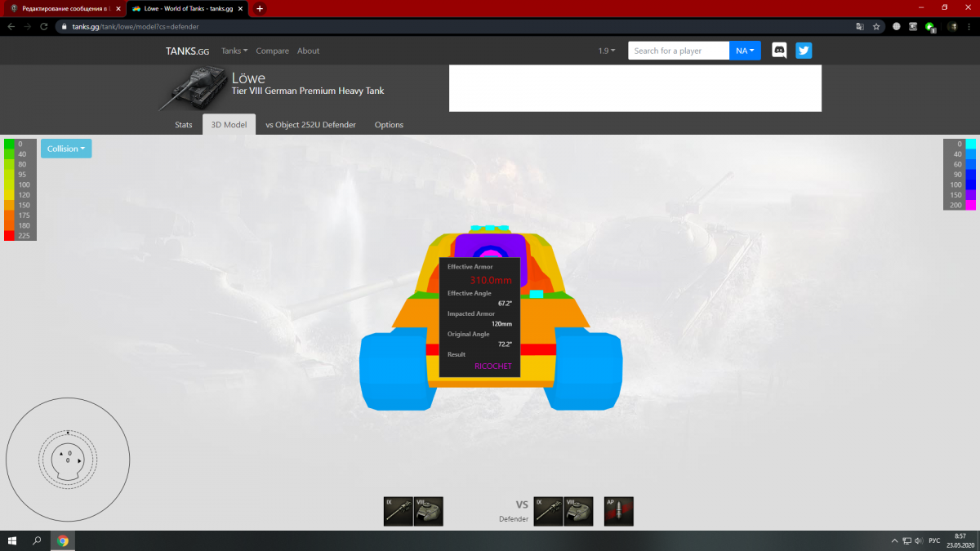980x551 pixels.
Task: Select the Defender tier IX gun module
Action: [549, 511]
